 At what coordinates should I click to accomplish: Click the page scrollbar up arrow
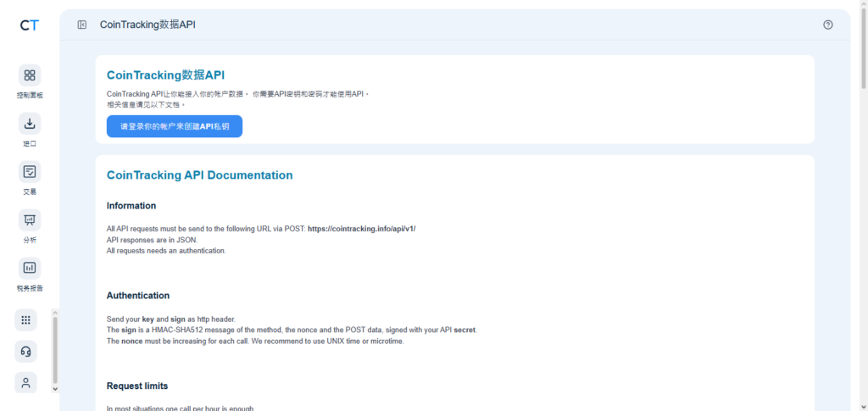point(863,4)
